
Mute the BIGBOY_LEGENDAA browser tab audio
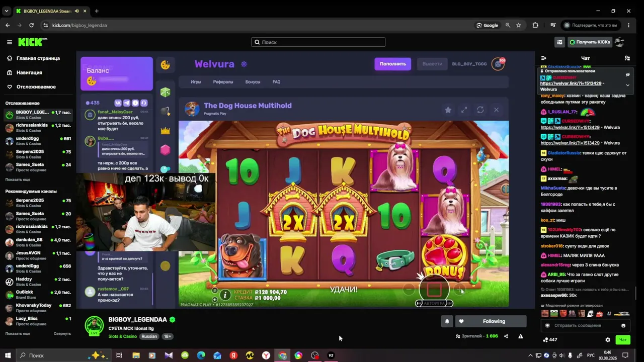(76, 11)
